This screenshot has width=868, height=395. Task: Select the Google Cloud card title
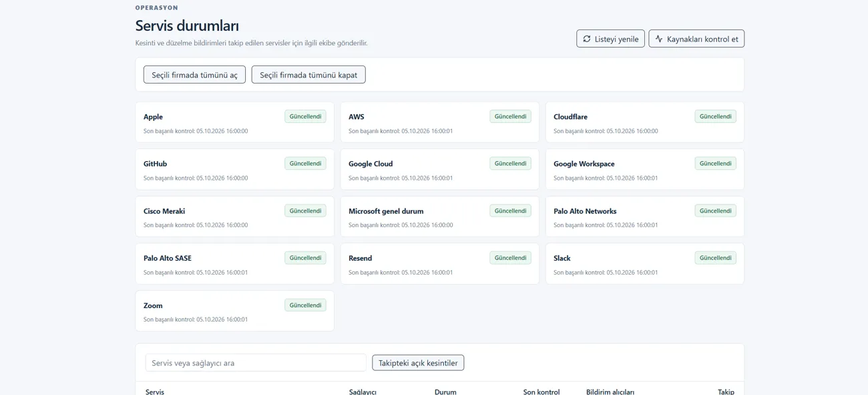(371, 164)
